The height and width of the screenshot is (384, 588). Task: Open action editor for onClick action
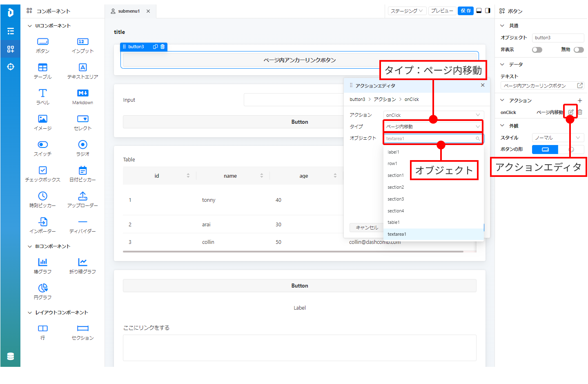(571, 112)
